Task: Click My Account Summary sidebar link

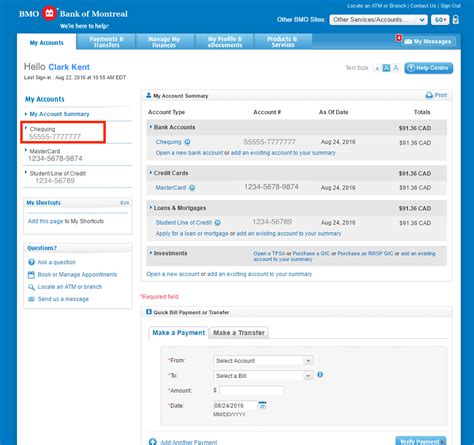Action: (x=59, y=114)
